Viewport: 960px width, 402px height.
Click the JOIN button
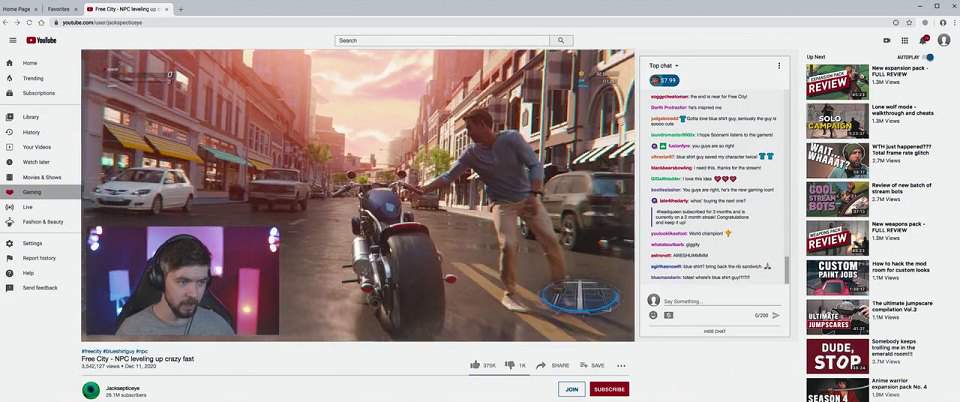(572, 389)
